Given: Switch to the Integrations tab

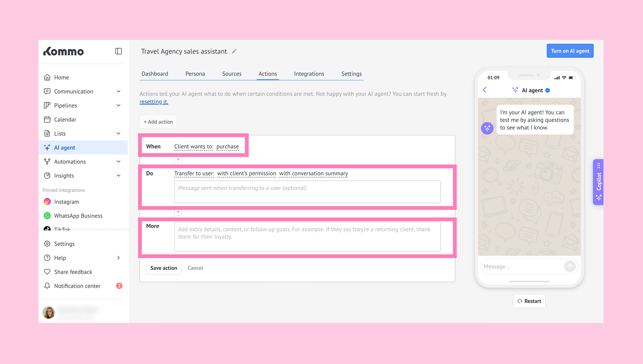Looking at the screenshot, I should point(309,74).
